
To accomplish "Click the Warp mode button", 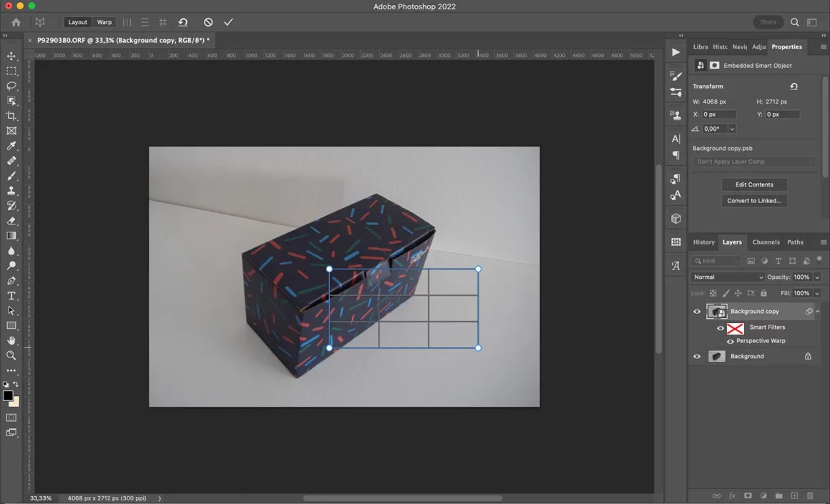I will (x=104, y=22).
